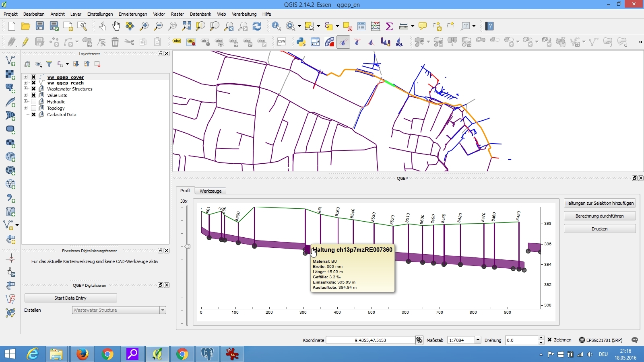Click the EPSG:21781 (SRP) CRS button
This screenshot has height=362, width=644.
601,340
